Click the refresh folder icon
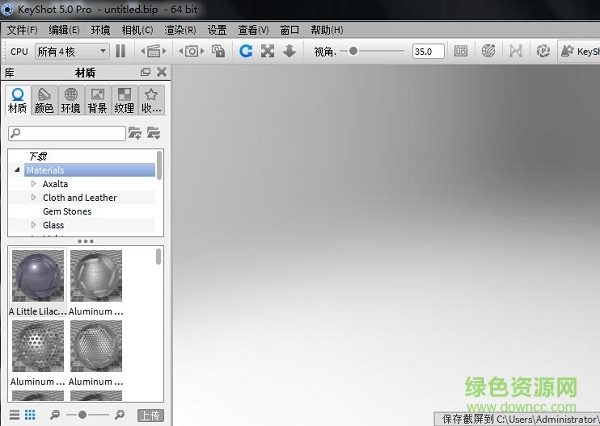The image size is (600, 426). pyautogui.click(x=153, y=133)
